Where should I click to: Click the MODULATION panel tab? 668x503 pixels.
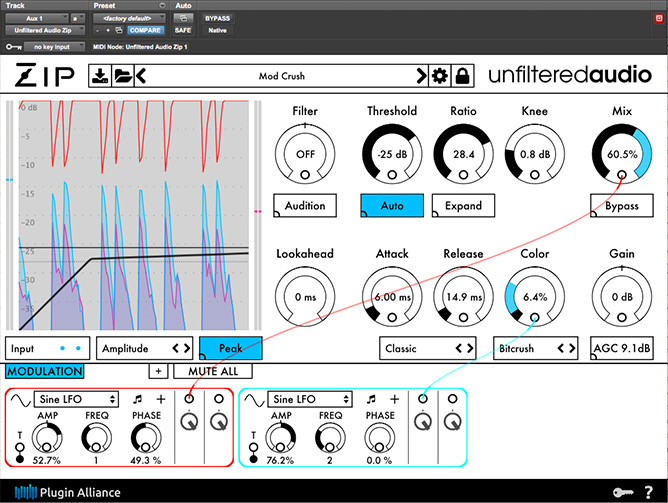[x=44, y=371]
